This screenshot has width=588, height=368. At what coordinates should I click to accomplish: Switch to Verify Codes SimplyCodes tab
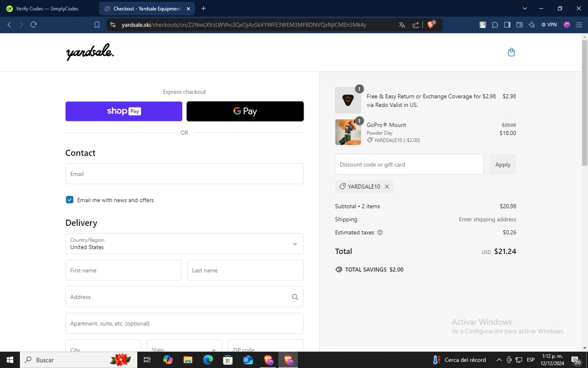coord(48,9)
